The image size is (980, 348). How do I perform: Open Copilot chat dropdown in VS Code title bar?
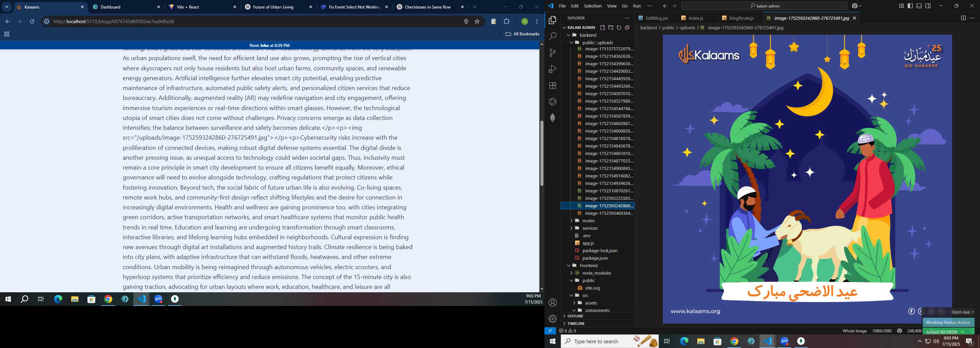(861, 6)
